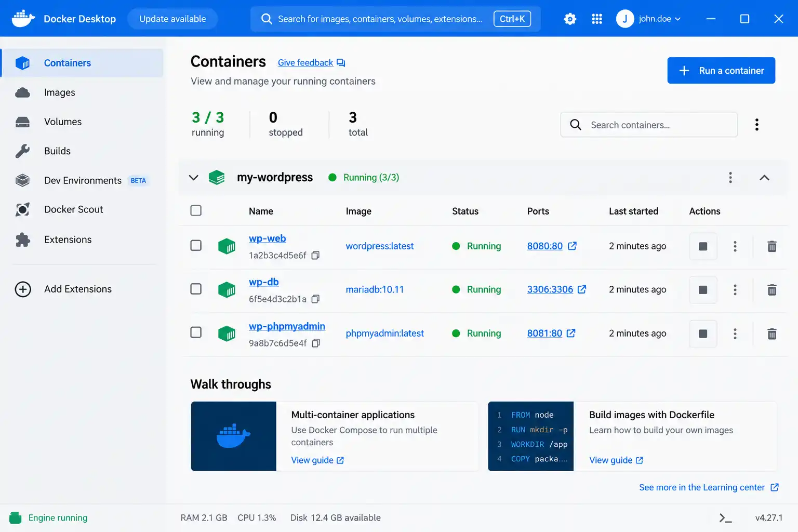798x532 pixels.
Task: Open port 8080:80 external link icon
Action: coord(572,246)
